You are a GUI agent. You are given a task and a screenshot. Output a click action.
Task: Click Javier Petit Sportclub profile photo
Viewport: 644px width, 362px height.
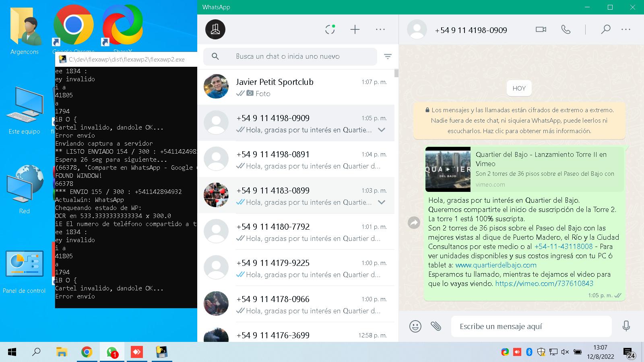point(216,86)
